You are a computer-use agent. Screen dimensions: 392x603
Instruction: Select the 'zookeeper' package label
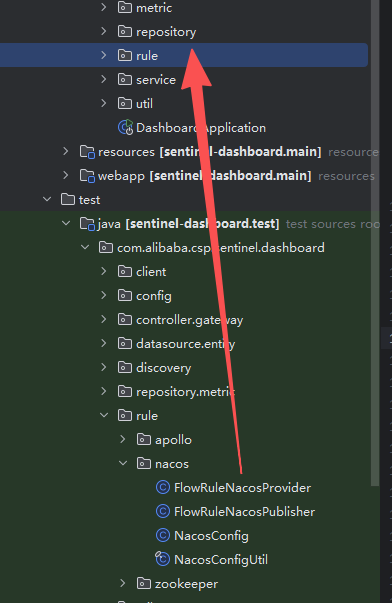pyautogui.click(x=186, y=584)
